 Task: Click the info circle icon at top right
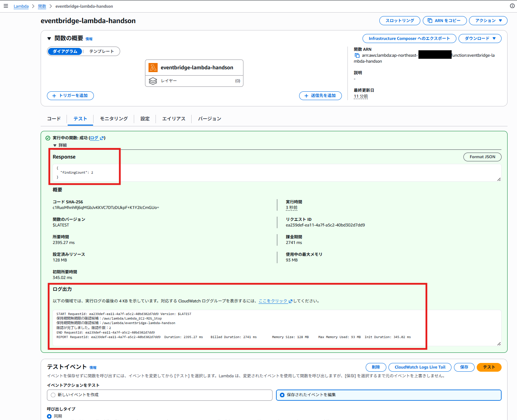pyautogui.click(x=512, y=6)
